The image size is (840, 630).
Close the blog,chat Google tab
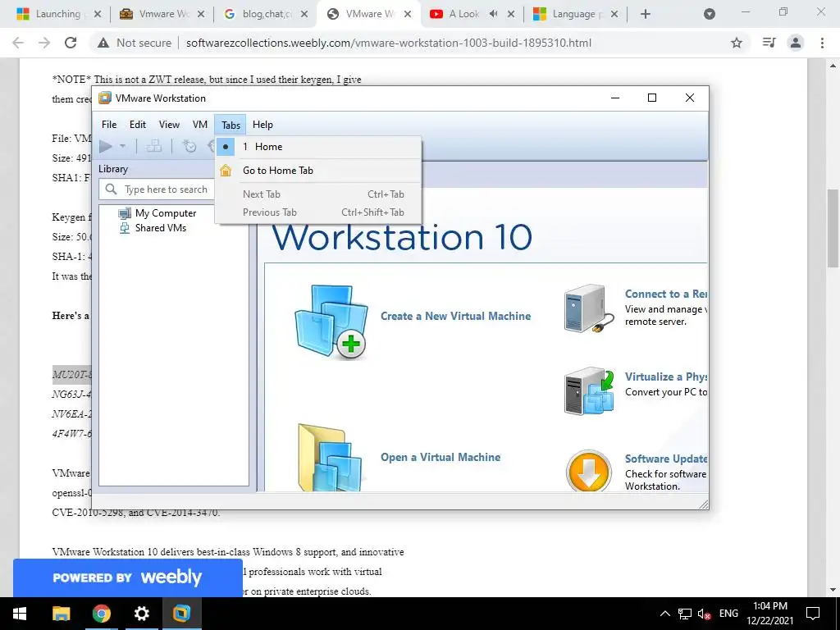pyautogui.click(x=304, y=14)
